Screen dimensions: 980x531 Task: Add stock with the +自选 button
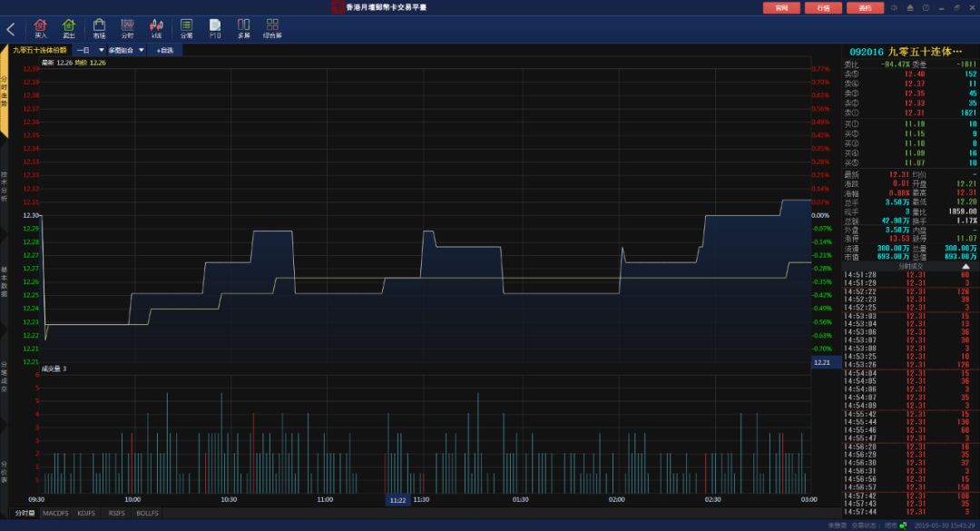[x=165, y=50]
